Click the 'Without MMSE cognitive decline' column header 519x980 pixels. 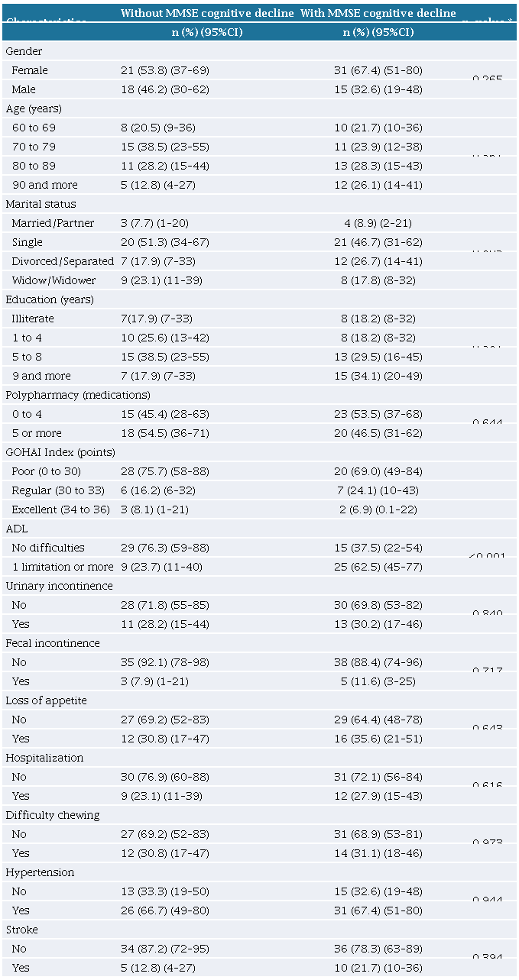[207, 13]
